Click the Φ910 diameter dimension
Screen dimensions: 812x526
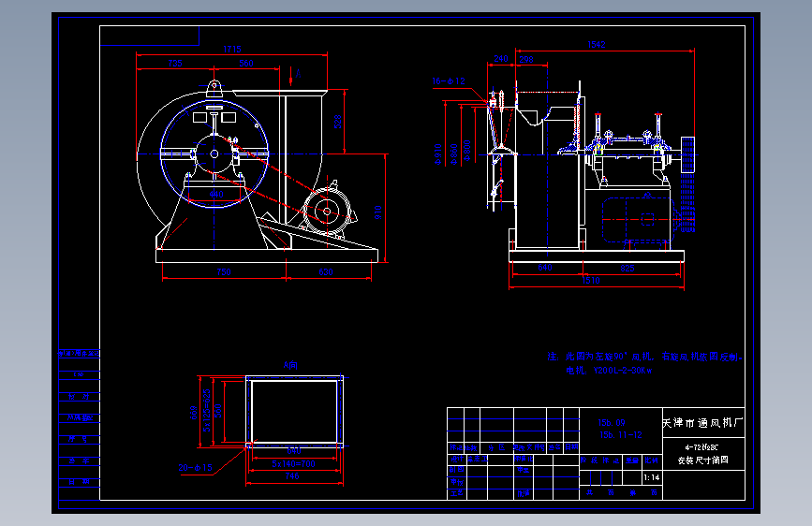click(438, 154)
